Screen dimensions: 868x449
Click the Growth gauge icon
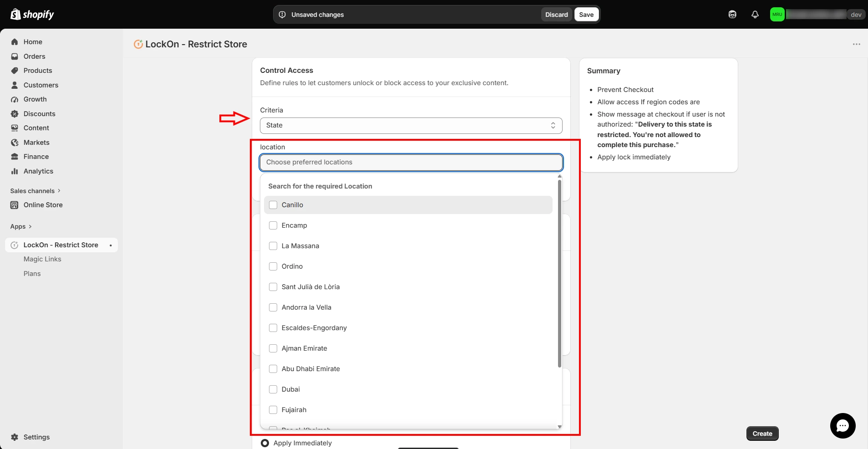point(15,99)
